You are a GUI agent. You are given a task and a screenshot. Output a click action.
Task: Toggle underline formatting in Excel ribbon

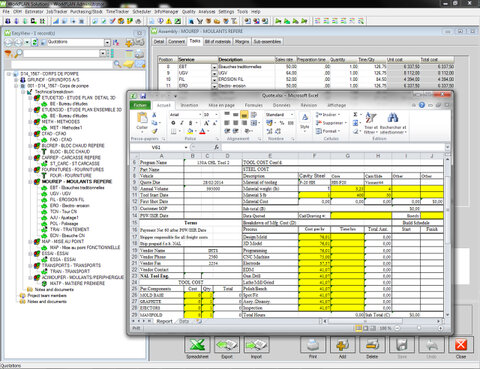(190, 123)
